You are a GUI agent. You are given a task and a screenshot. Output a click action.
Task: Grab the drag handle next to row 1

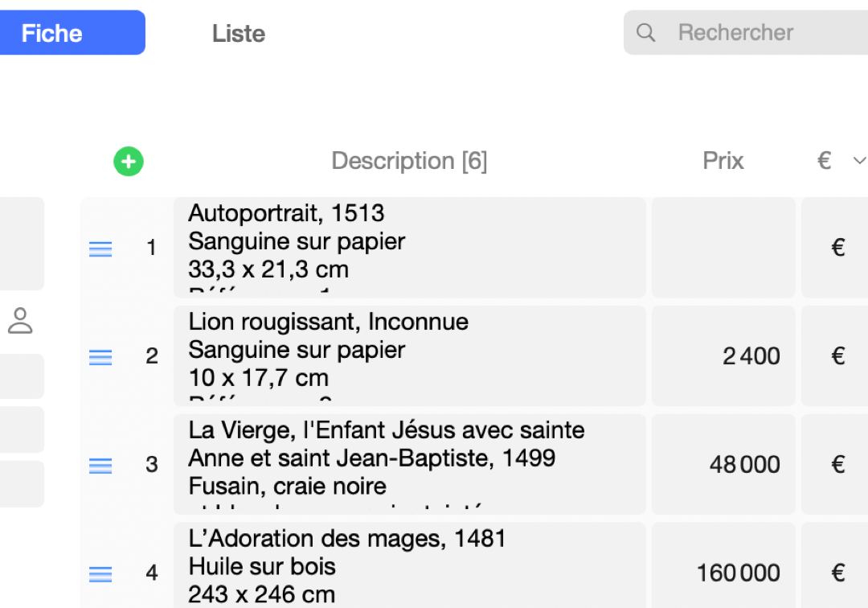click(x=100, y=249)
